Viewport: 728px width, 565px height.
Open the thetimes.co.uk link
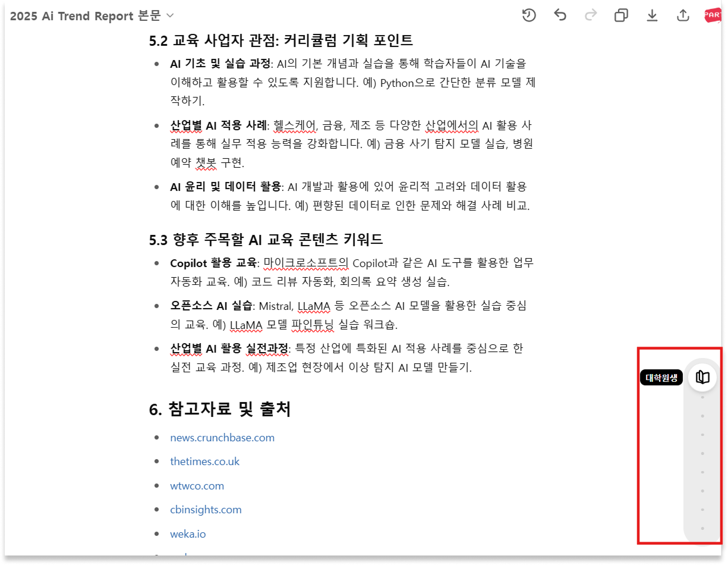click(205, 462)
